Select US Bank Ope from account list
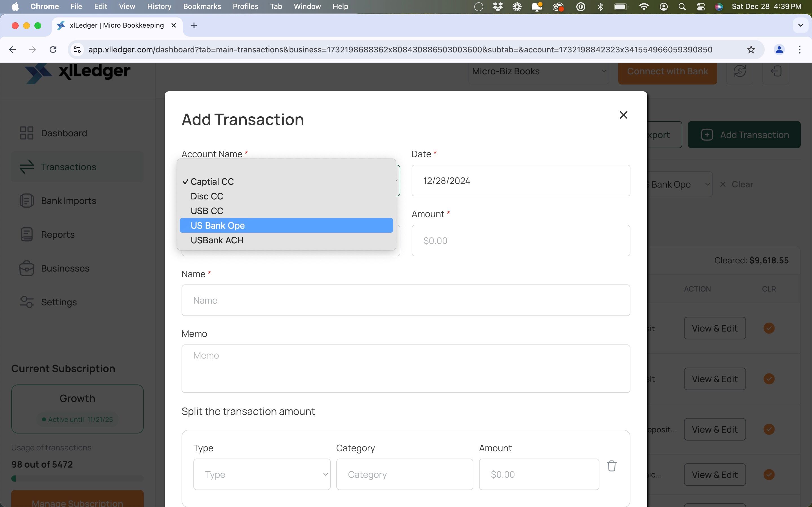Screen dimensions: 812x507 tap(286, 225)
